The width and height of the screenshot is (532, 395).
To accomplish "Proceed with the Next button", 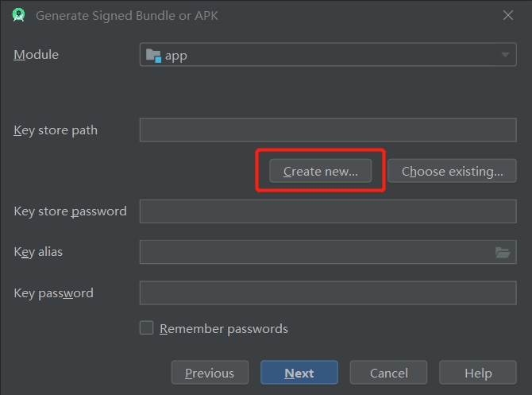I will point(299,373).
